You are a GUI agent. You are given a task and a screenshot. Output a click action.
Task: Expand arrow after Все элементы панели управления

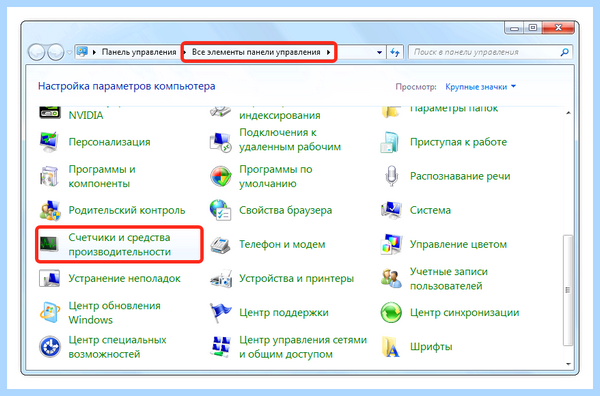tap(328, 52)
